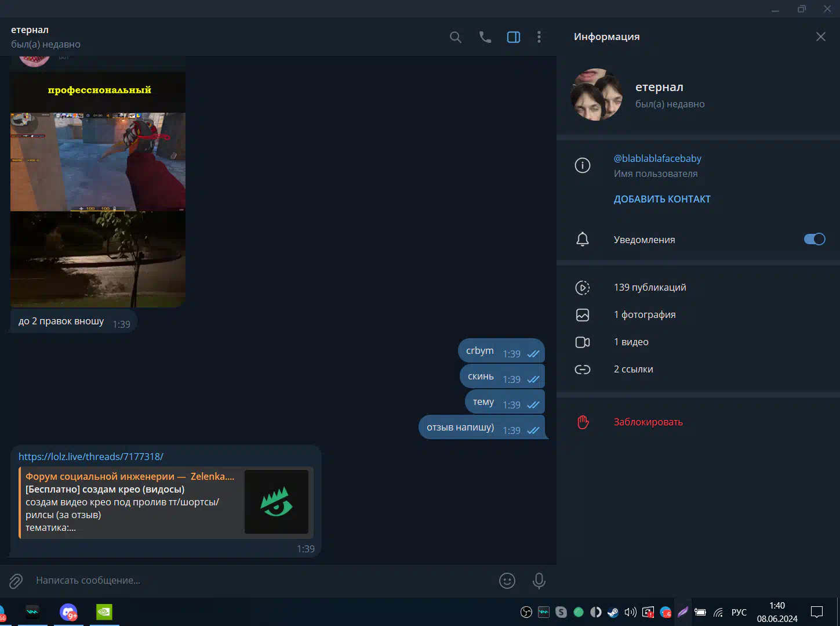Open the three-dot chat menu
Viewport: 840px width, 626px height.
click(x=539, y=37)
